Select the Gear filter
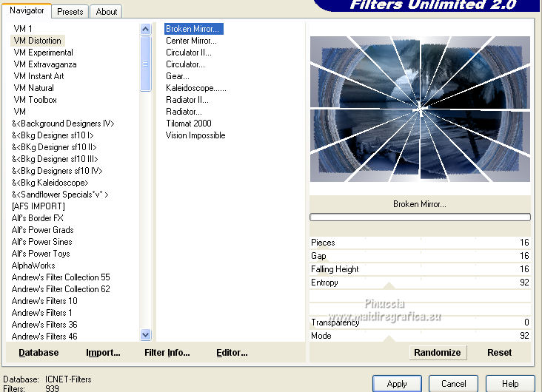 177,76
